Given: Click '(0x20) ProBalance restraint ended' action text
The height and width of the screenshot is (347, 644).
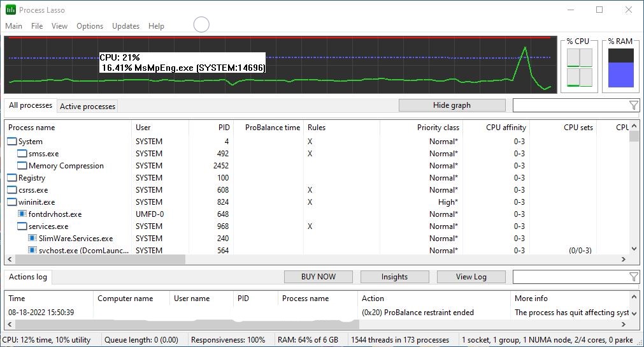Looking at the screenshot, I should [x=418, y=313].
